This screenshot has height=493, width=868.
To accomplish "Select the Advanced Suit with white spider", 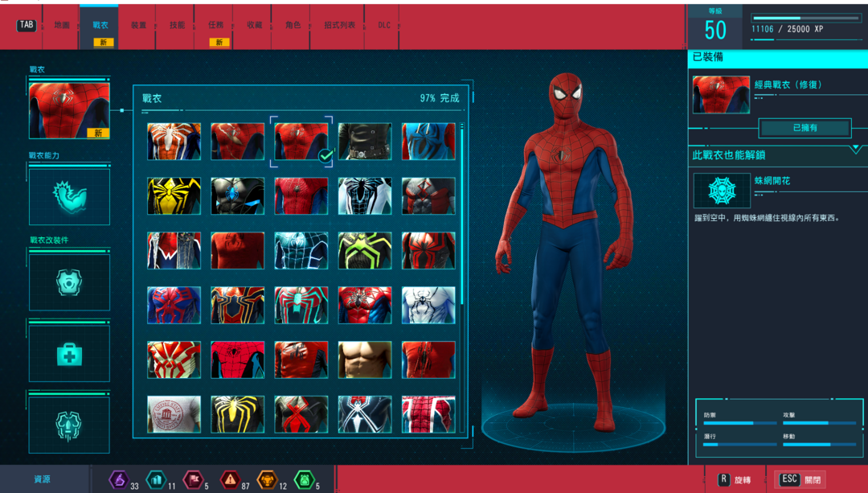I will [x=174, y=142].
